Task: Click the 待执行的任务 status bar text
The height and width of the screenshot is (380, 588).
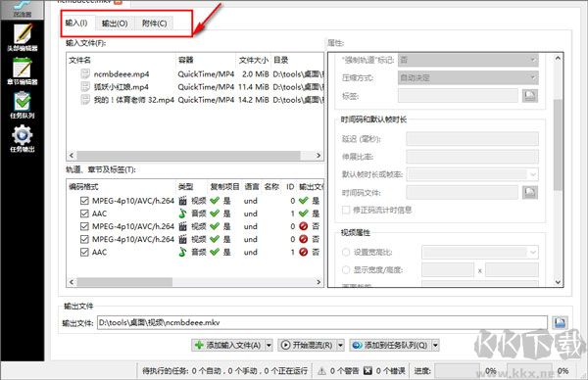Action: pos(224,371)
